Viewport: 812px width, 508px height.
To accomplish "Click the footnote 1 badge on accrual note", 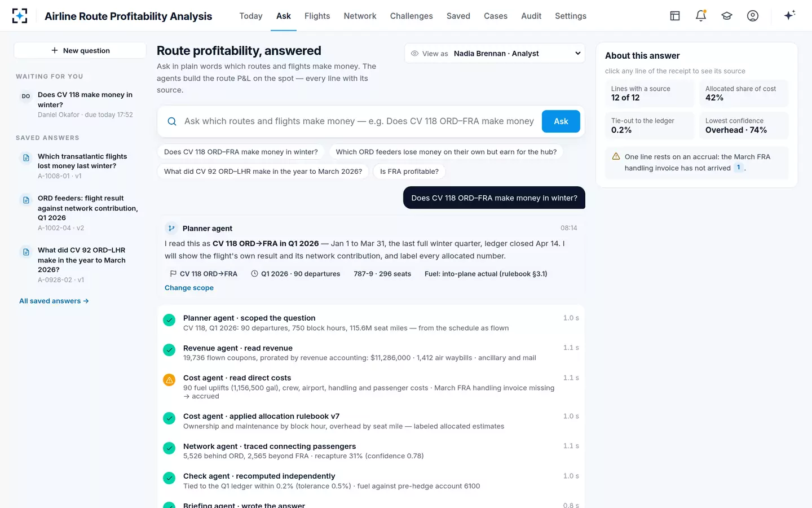I will point(738,168).
